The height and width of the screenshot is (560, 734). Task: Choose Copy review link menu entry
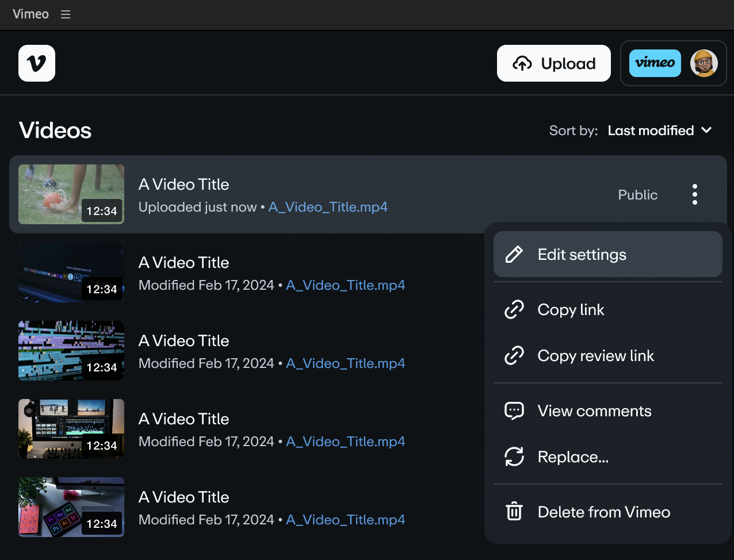[595, 356]
